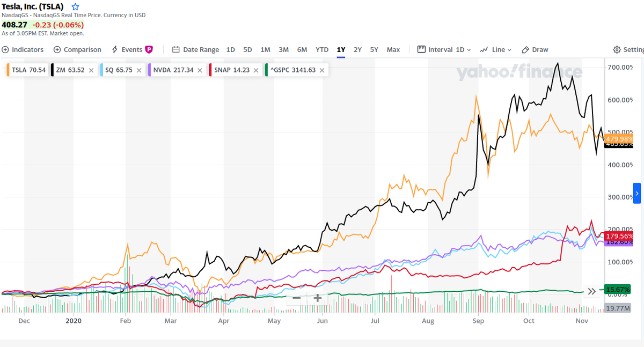Click the Date Range calendar icon

click(175, 49)
